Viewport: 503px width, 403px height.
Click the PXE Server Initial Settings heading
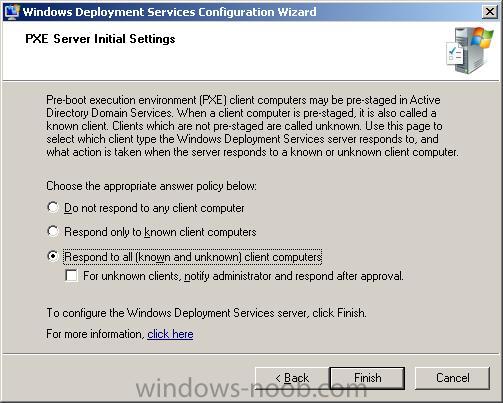(100, 39)
